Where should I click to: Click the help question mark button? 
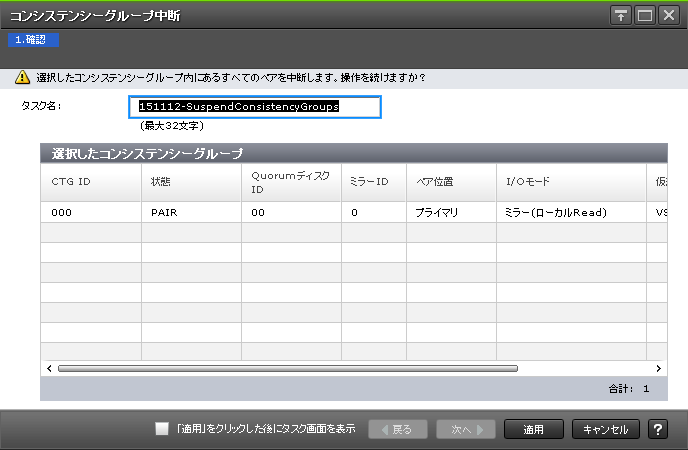(658, 429)
